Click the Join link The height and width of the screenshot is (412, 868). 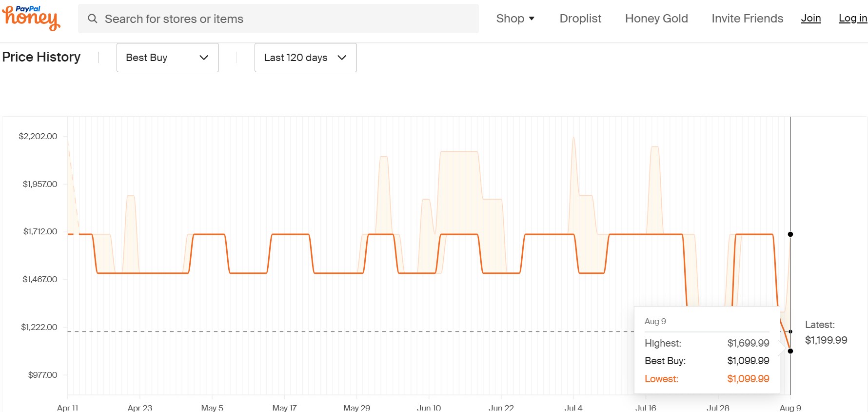pyautogui.click(x=811, y=19)
